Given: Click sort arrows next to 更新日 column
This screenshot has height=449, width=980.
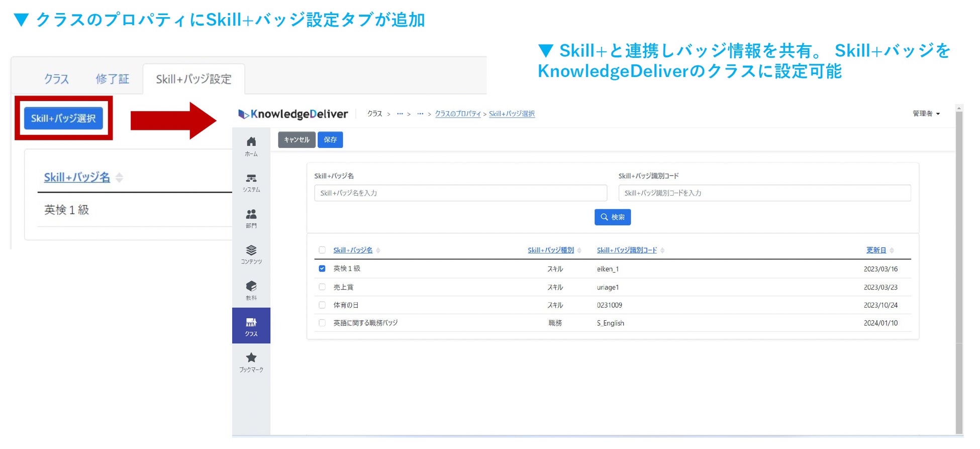Looking at the screenshot, I should [x=892, y=250].
